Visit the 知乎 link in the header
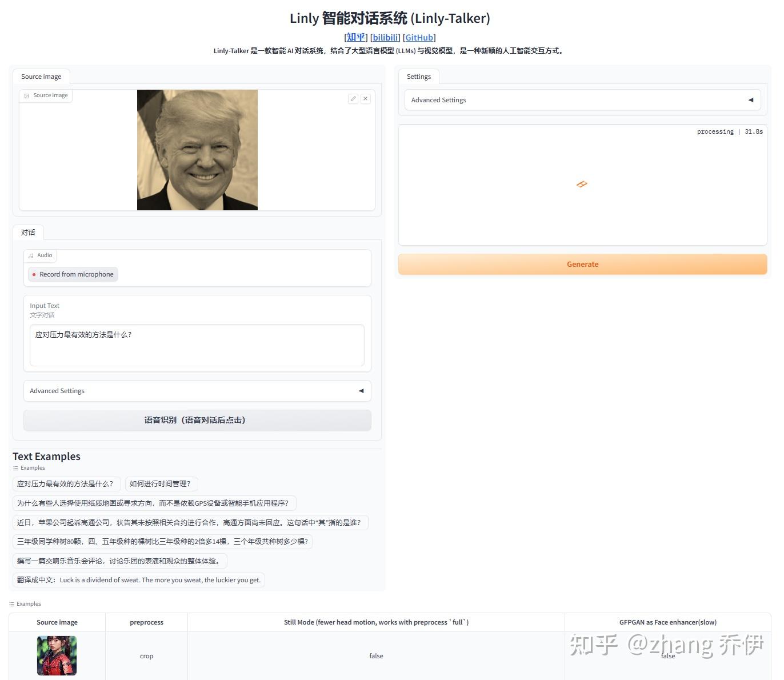 (355, 37)
